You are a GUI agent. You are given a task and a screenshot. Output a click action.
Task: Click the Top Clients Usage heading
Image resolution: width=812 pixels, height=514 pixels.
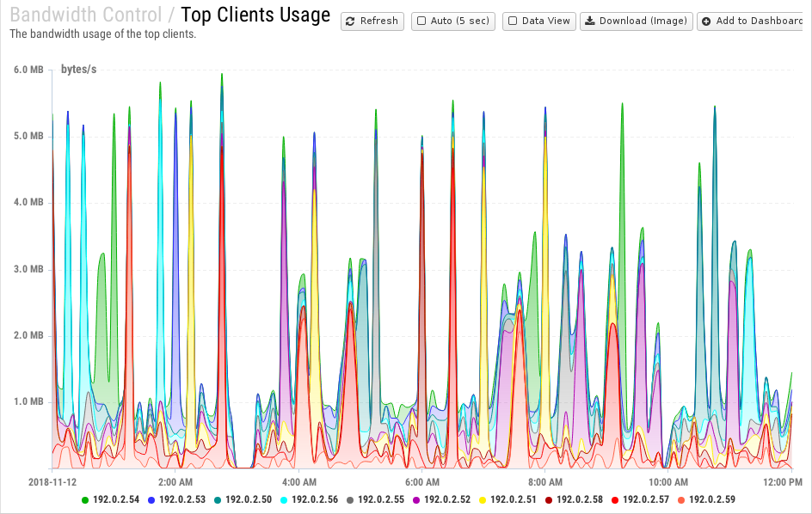tap(255, 15)
